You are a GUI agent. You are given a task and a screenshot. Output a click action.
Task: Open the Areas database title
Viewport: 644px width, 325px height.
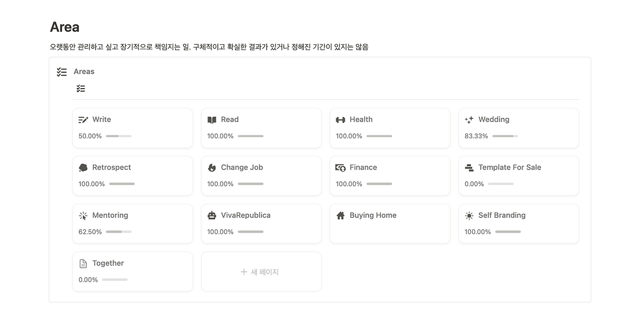pyautogui.click(x=84, y=71)
